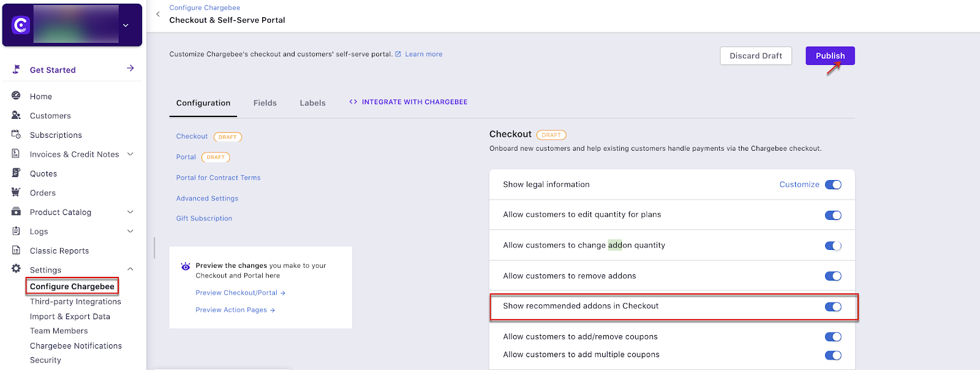Open the Learn more link
This screenshot has width=980, height=370.
tap(424, 54)
